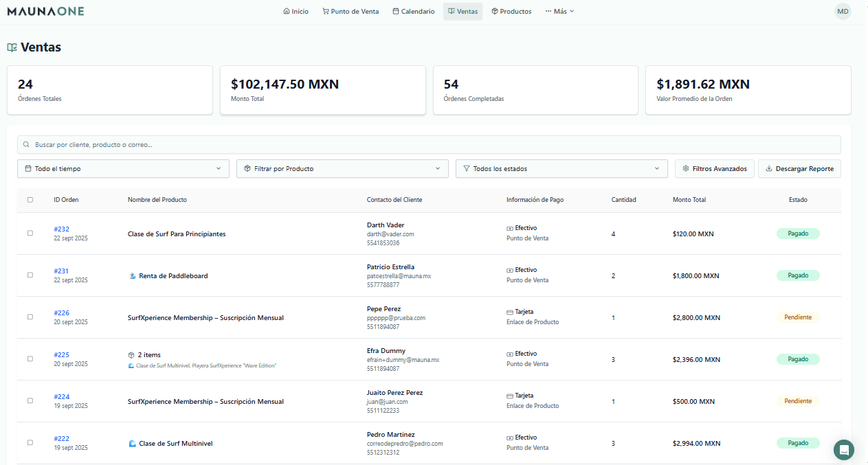868x465 pixels.
Task: Open order link #222
Action: (61, 438)
